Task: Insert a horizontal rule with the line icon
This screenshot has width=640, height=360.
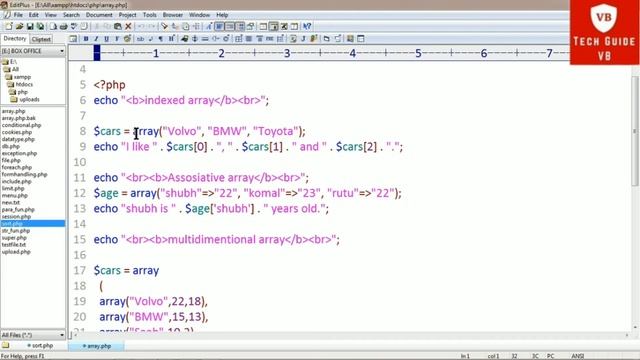Action: 205,39
